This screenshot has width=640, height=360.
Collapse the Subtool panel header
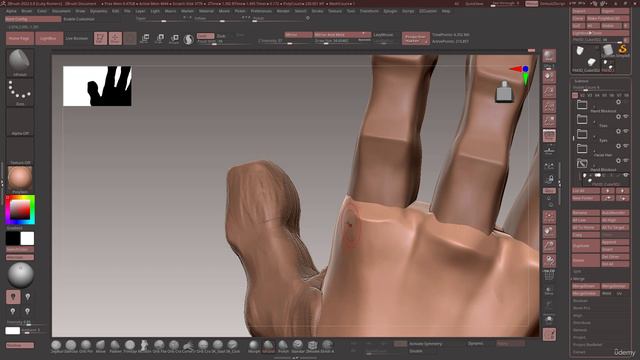[x=581, y=81]
